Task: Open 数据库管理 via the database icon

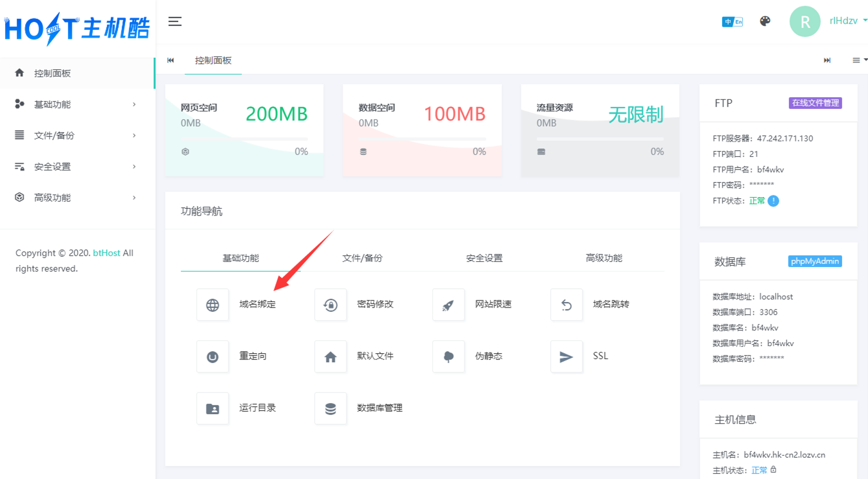Action: (x=331, y=409)
